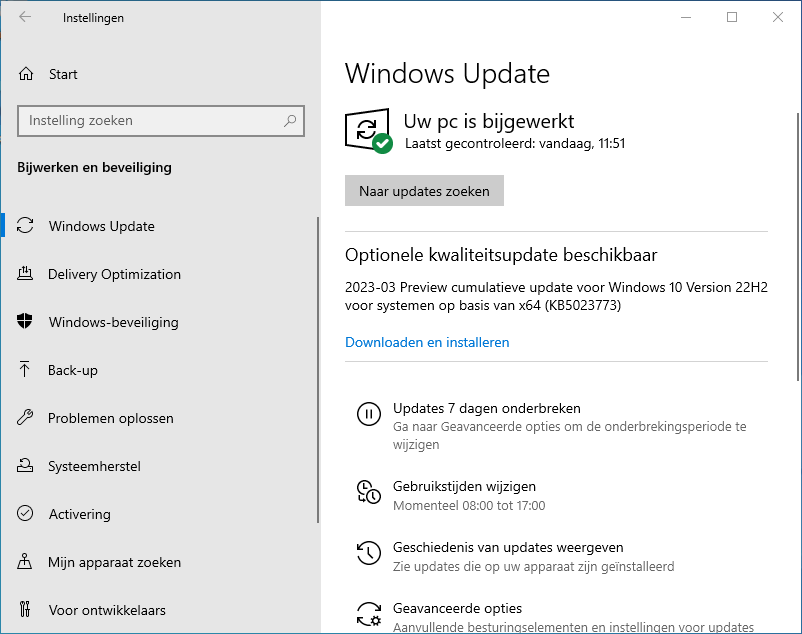The width and height of the screenshot is (802, 634).
Task: Click the Back-up upload arrow icon
Action: [x=27, y=370]
